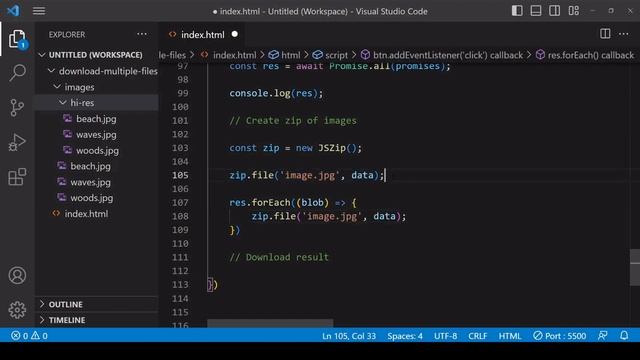This screenshot has width=640, height=360.
Task: Open the Search view icon
Action: click(x=17, y=73)
